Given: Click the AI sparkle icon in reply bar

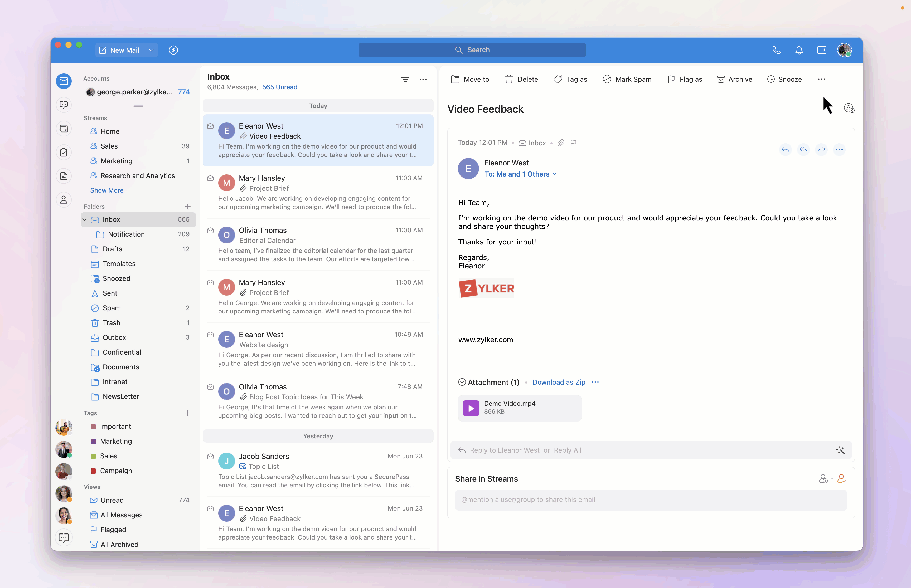Looking at the screenshot, I should [x=840, y=450].
